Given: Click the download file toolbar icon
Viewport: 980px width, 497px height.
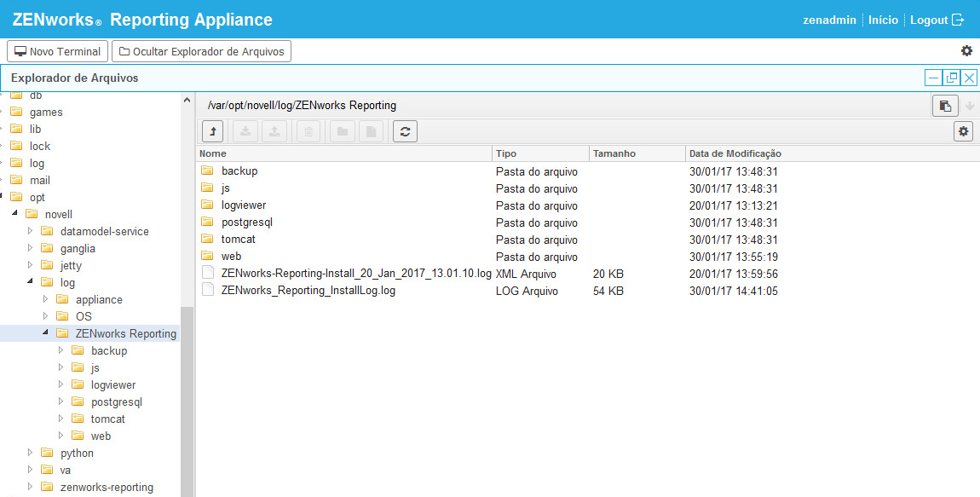Looking at the screenshot, I should [245, 131].
